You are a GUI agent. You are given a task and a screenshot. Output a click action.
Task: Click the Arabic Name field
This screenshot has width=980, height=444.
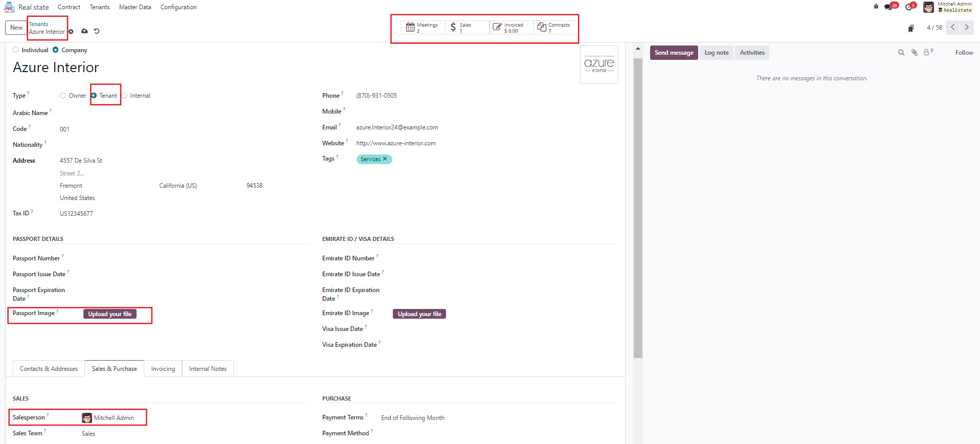click(184, 113)
